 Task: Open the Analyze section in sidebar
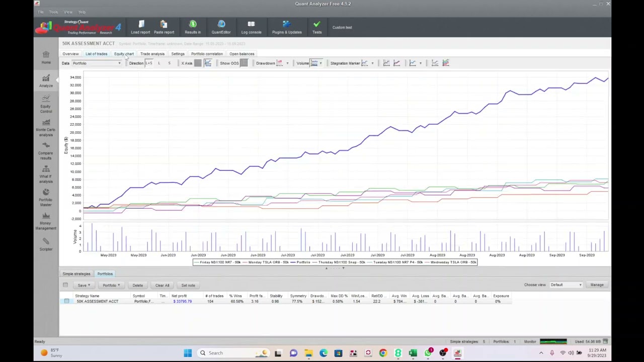(x=46, y=80)
